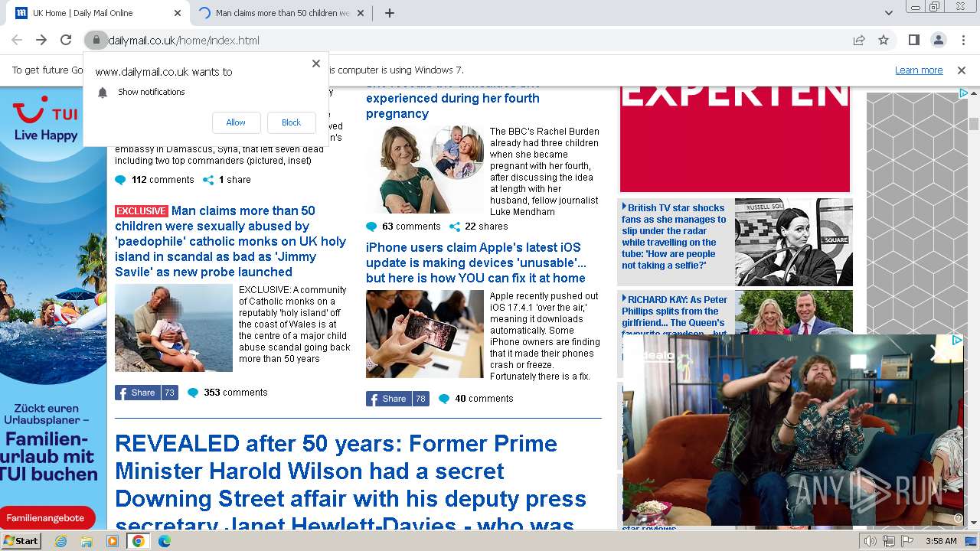980x551 pixels.
Task: Open the Windows Start menu
Action: (x=21, y=541)
